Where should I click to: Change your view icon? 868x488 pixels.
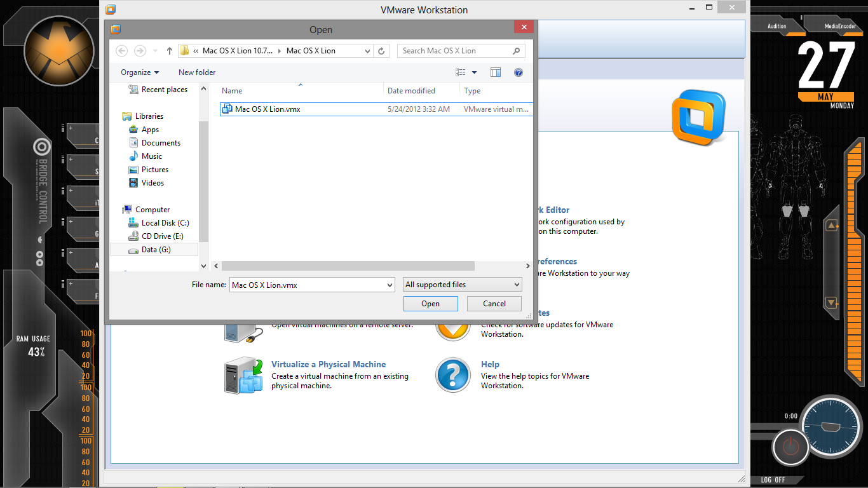[461, 72]
